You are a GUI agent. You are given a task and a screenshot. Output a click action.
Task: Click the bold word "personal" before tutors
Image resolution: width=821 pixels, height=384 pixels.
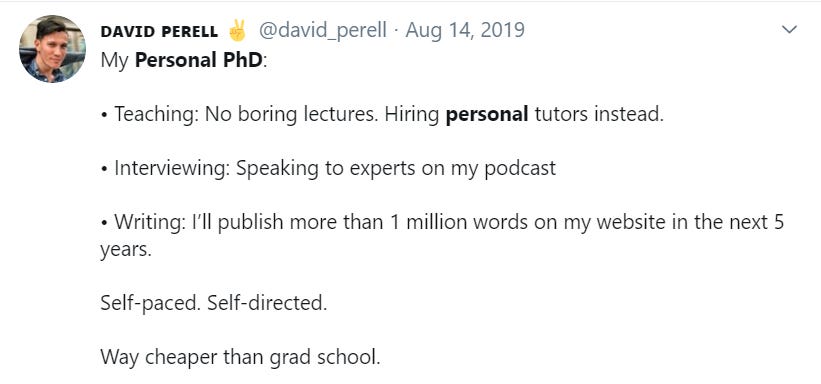(x=486, y=115)
